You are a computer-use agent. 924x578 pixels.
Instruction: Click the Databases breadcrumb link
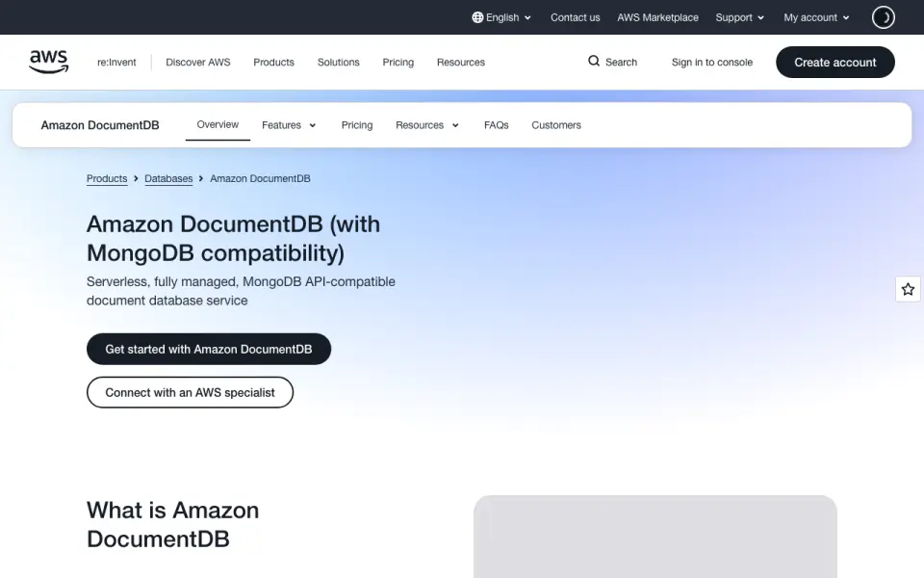[x=168, y=179]
